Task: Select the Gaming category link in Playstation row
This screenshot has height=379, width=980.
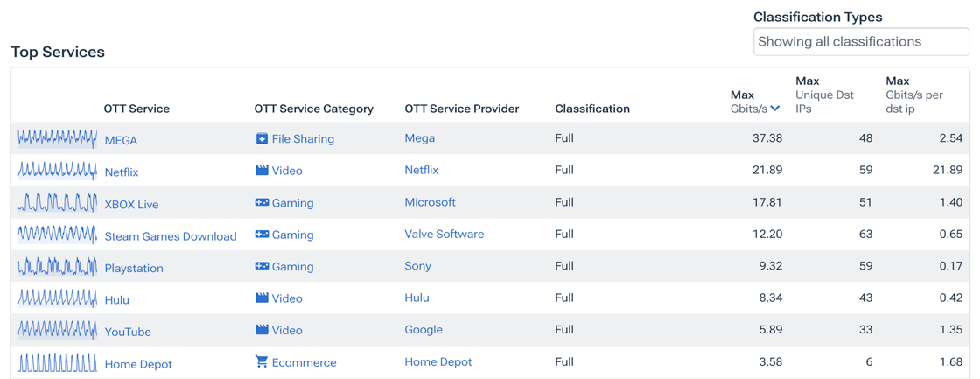Action: point(292,266)
